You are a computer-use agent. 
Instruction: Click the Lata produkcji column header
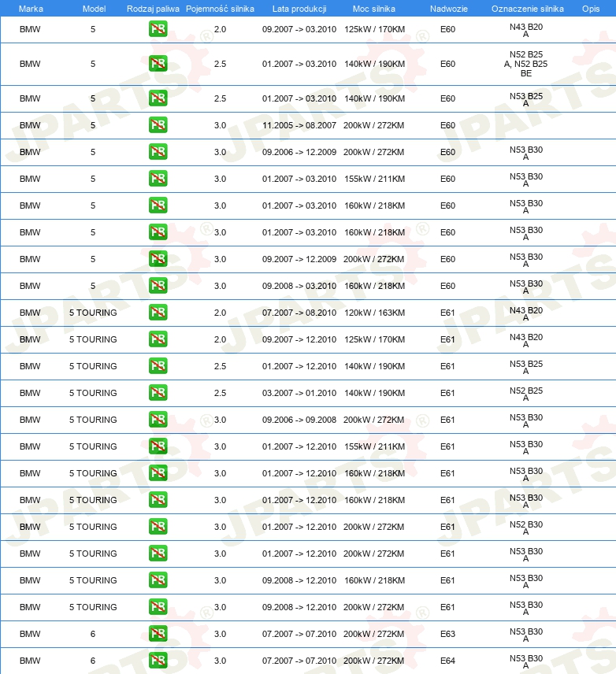click(299, 9)
